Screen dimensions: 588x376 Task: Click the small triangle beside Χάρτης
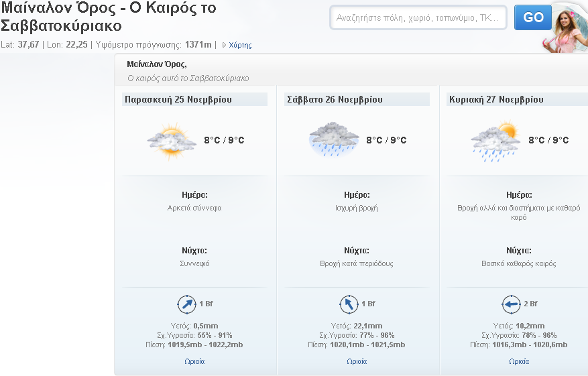click(x=224, y=45)
